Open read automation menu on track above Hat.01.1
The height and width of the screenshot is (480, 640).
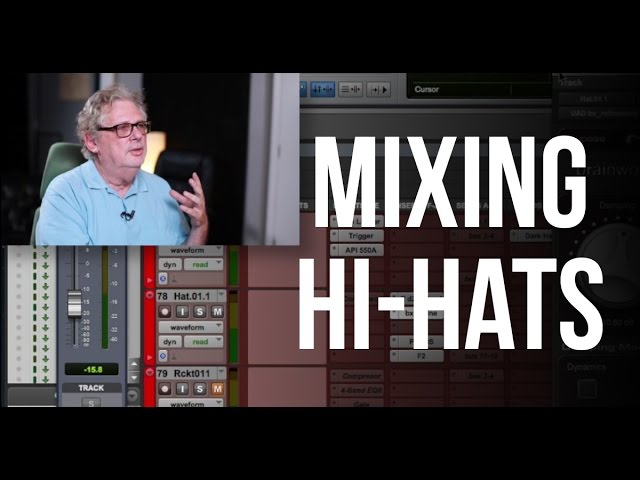(x=203, y=264)
